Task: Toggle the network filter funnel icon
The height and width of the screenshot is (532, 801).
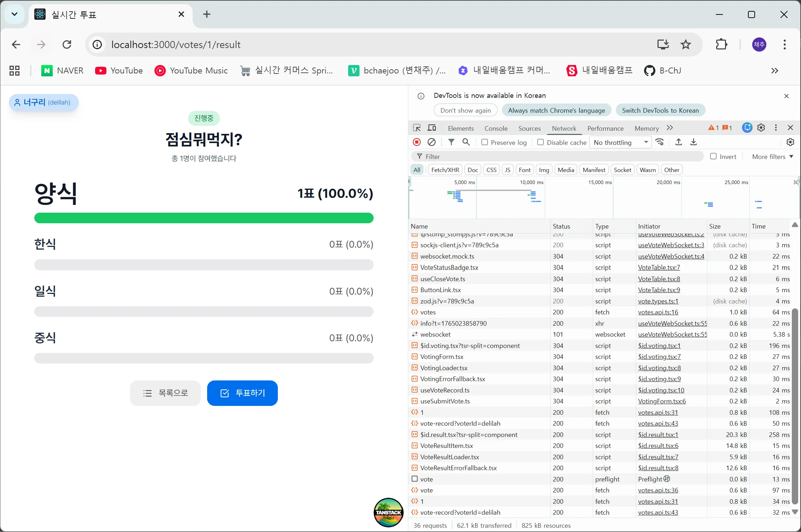Action: coord(451,142)
